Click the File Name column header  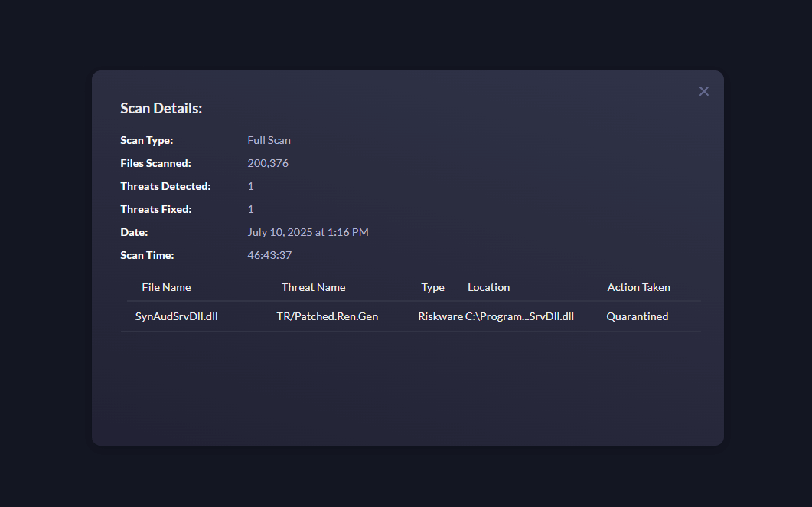click(x=166, y=287)
